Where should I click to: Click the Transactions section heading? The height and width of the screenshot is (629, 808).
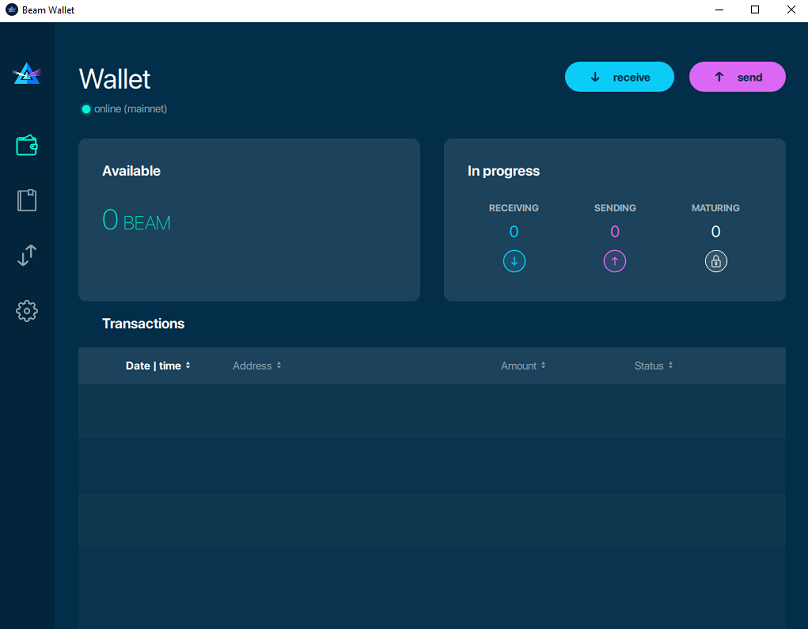click(143, 324)
